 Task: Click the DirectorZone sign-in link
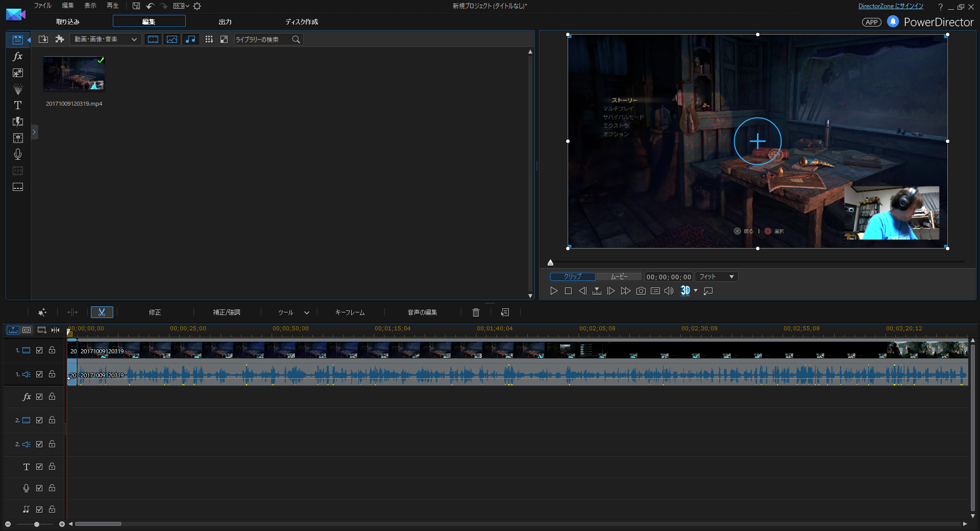891,6
